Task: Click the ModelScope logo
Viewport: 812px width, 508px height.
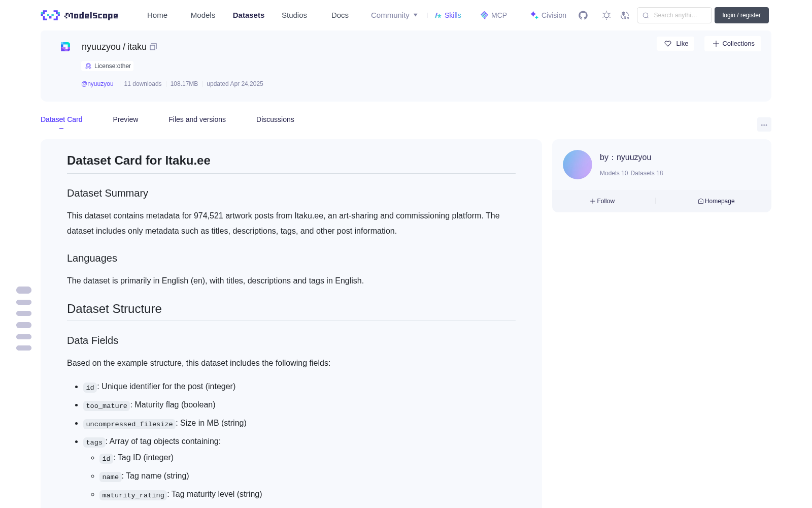Action: click(79, 15)
